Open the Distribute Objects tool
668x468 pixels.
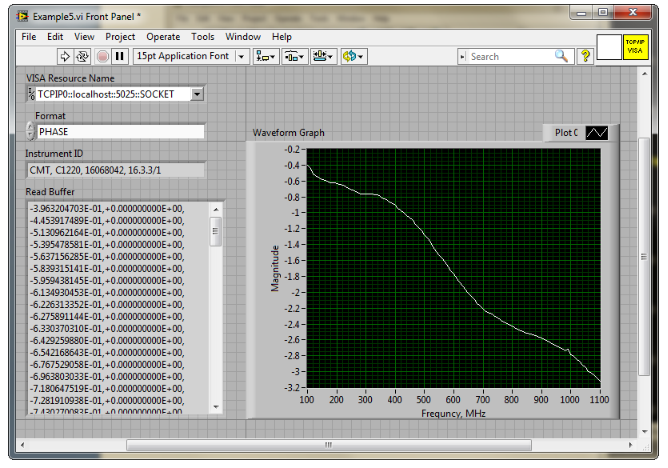tap(294, 56)
